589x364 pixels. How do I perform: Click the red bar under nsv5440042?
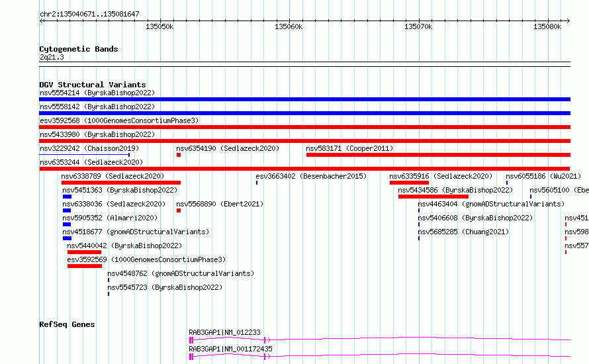(x=84, y=252)
